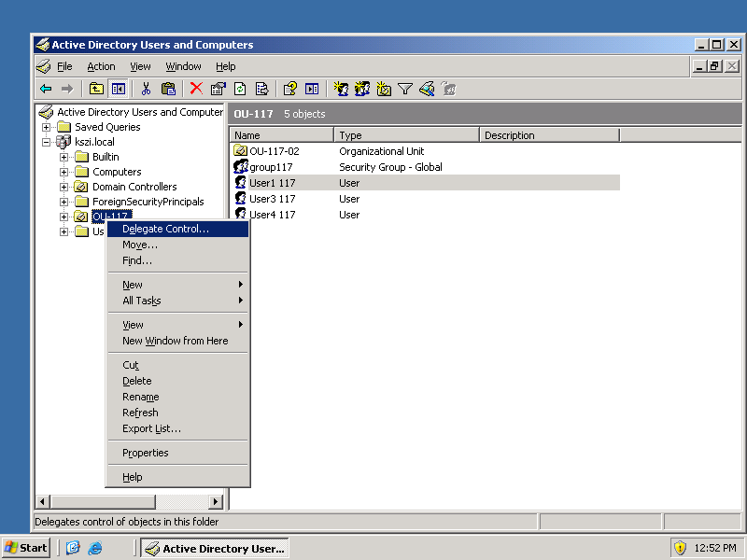Viewport: 747px width, 560px height.
Task: Expand the Saved Queries tree node
Action: click(46, 127)
